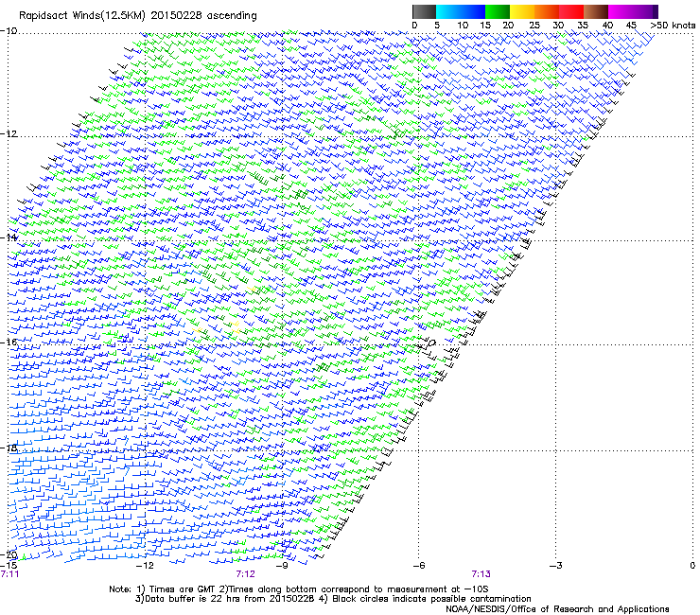Click the '-16' latitude axis label

[x=9, y=343]
